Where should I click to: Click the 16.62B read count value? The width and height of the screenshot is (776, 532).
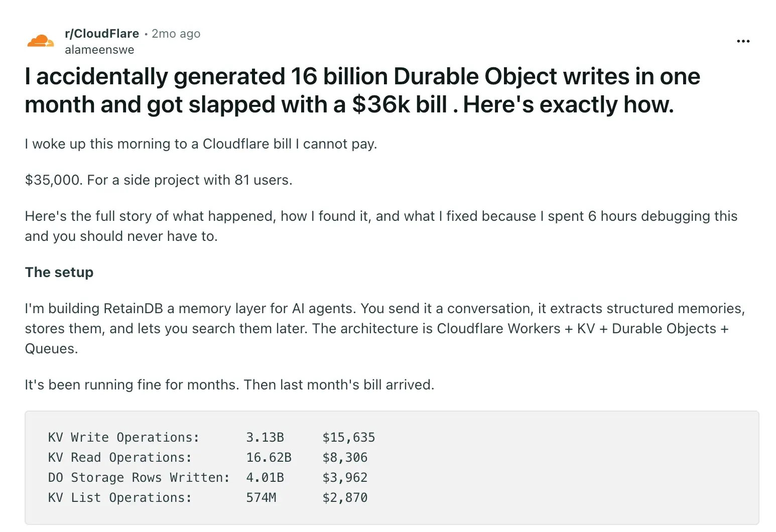[269, 458]
